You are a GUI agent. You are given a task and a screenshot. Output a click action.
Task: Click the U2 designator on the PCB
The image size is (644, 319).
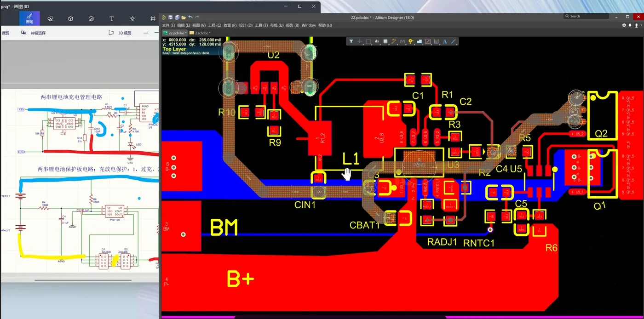point(273,55)
